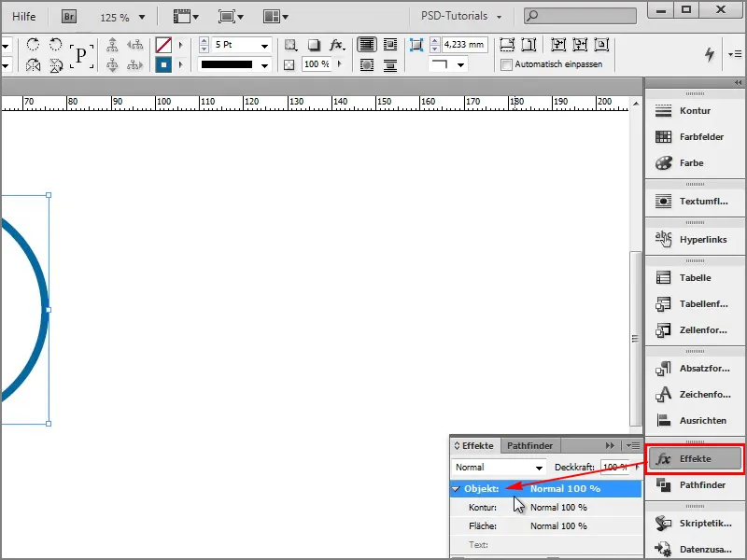Open the Absatzformate panel
747x560 pixels.
point(695,368)
